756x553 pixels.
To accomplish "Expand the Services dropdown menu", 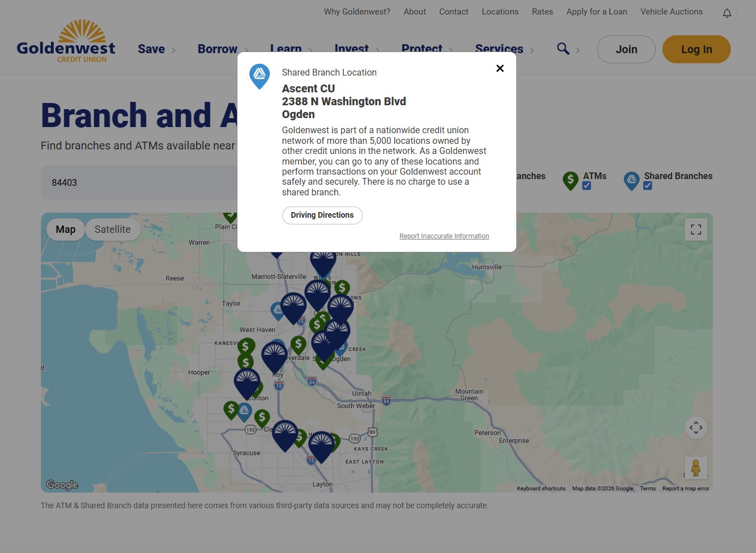I will click(499, 49).
